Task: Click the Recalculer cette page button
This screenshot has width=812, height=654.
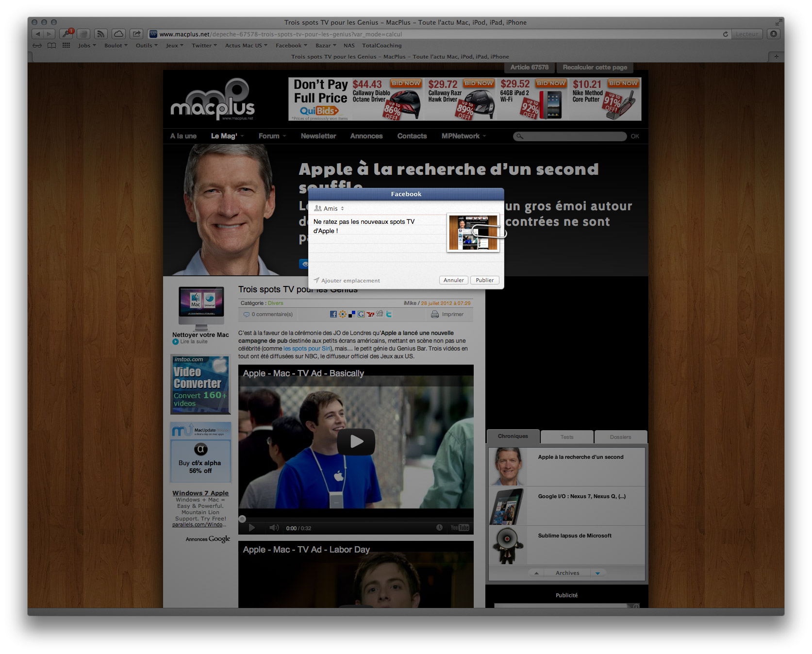Action: [x=595, y=67]
